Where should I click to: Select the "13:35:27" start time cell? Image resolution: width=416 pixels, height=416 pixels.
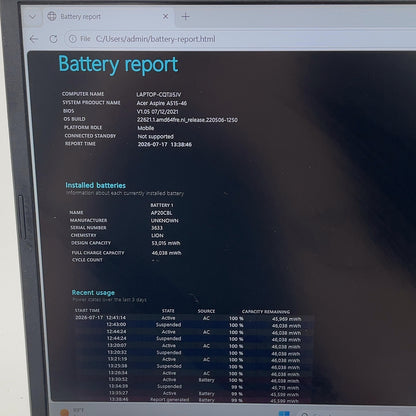119,393
